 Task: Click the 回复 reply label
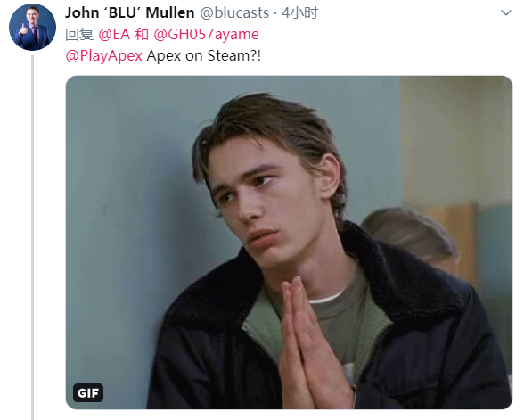79,34
